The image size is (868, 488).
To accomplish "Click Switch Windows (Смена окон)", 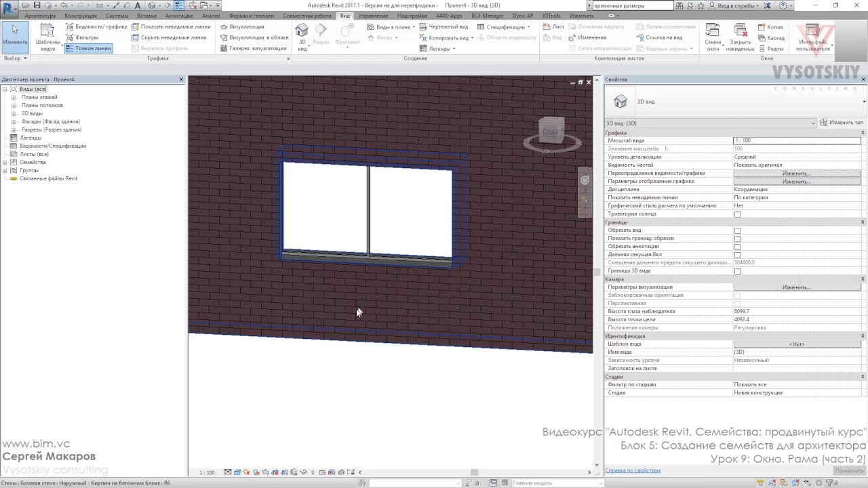I will point(712,37).
